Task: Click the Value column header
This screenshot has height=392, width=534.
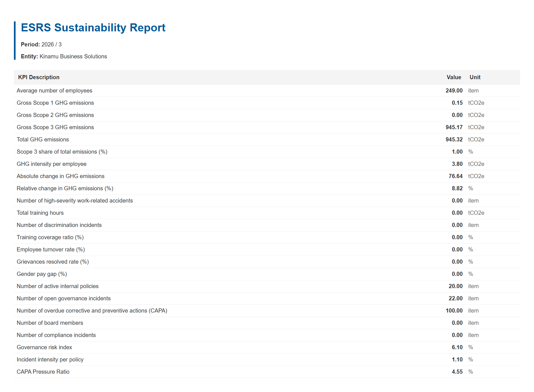Action: click(454, 77)
